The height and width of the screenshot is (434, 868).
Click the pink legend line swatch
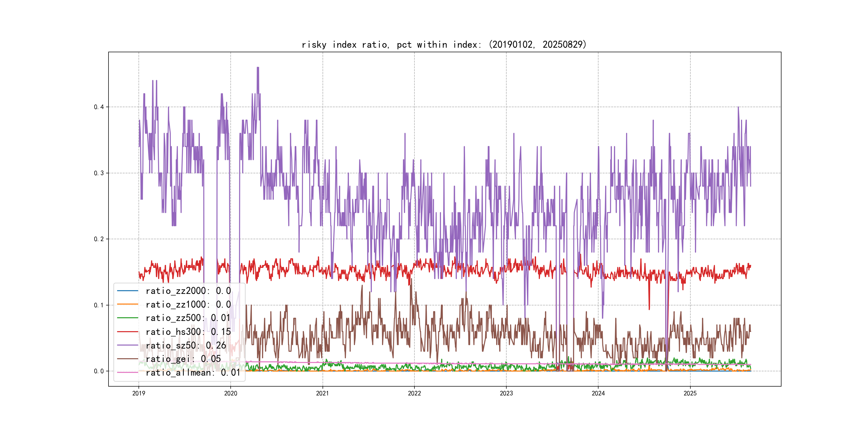tap(127, 372)
